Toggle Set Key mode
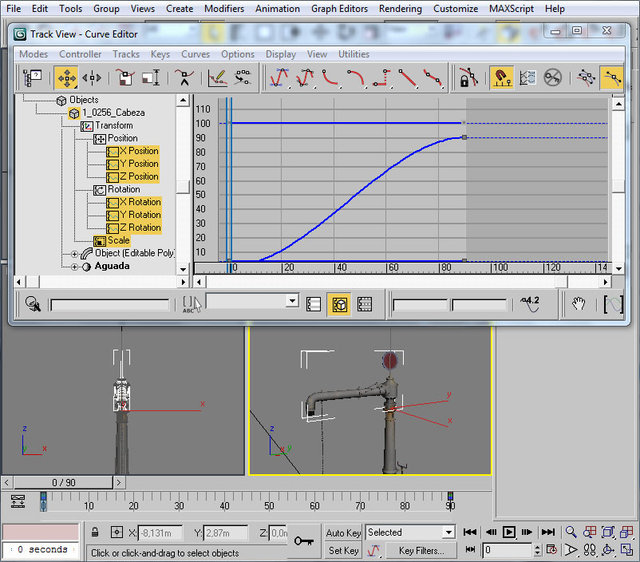This screenshot has height=562, width=640. coord(343,550)
